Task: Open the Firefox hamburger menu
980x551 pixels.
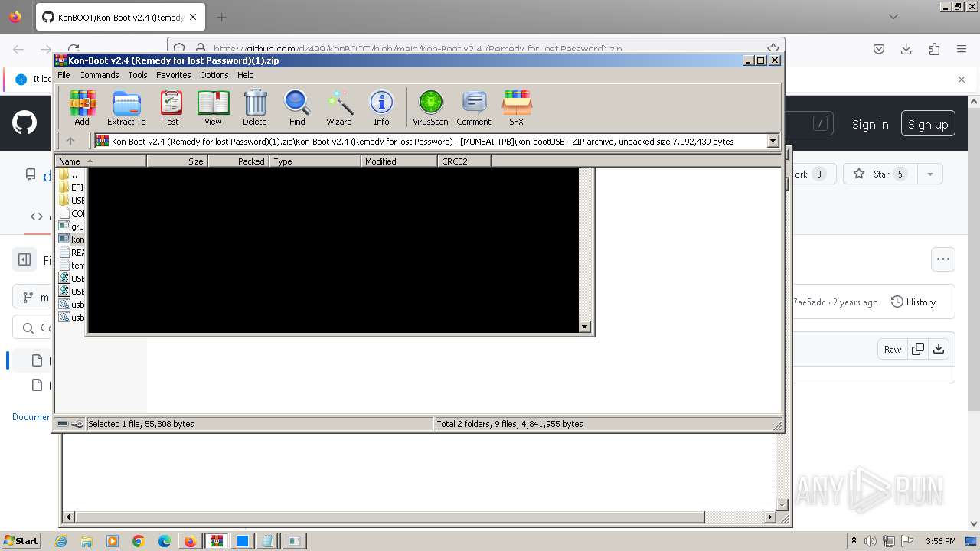Action: [962, 49]
